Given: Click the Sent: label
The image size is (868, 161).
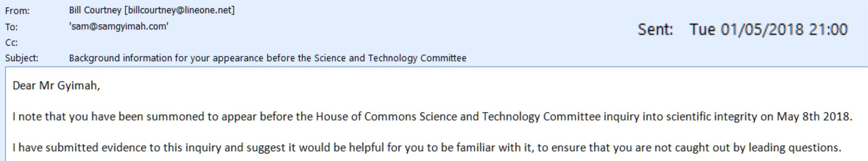Looking at the screenshot, I should (x=656, y=30).
